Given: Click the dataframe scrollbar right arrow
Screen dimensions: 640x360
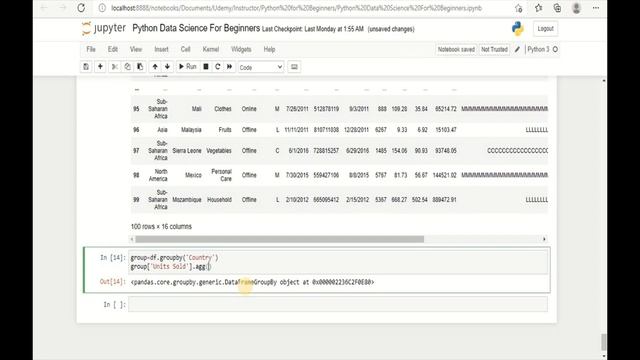Looking at the screenshot, I should tap(544, 239).
